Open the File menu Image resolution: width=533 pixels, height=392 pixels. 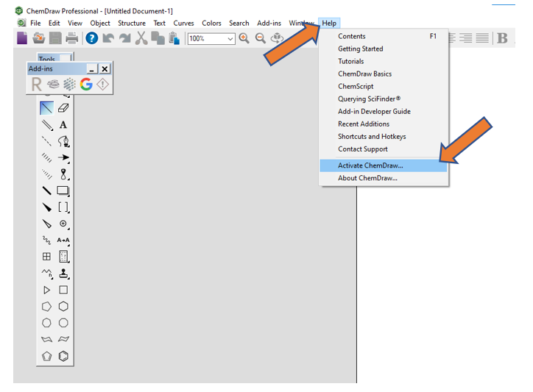[x=35, y=23]
